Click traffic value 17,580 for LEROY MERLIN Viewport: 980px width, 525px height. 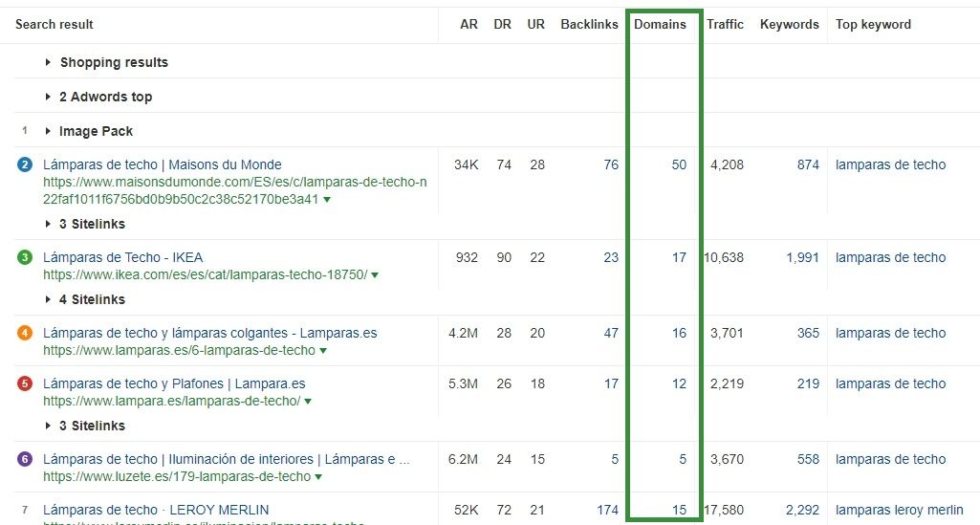coord(725,510)
